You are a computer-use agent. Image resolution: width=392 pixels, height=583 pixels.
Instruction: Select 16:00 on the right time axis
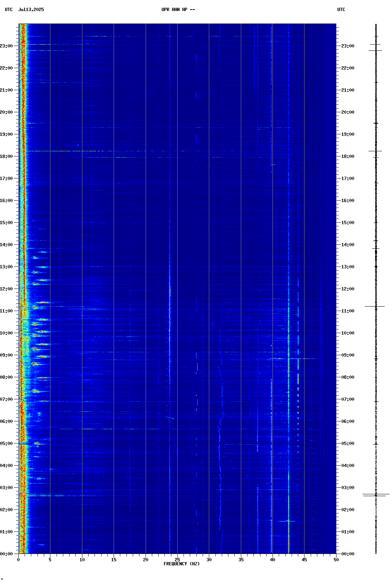pos(348,201)
